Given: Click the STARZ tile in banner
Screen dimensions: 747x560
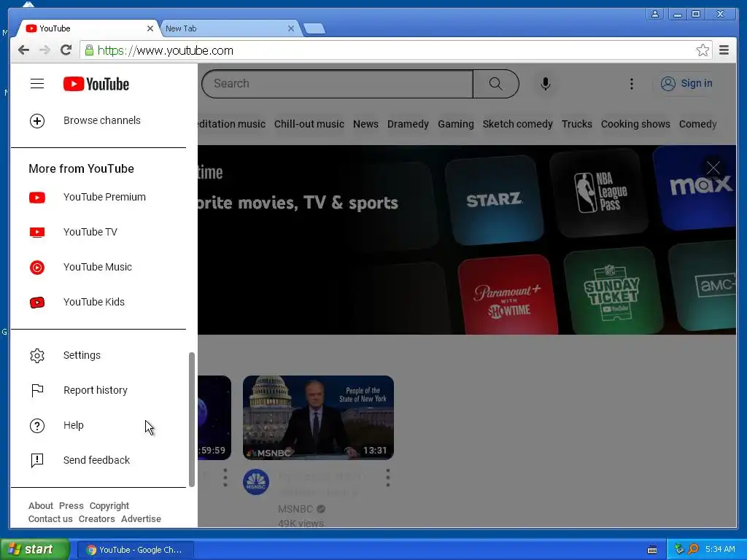Looking at the screenshot, I should [494, 200].
